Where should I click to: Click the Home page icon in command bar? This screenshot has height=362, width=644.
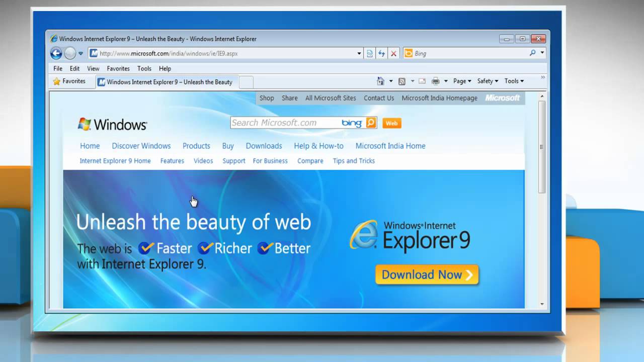coord(380,81)
